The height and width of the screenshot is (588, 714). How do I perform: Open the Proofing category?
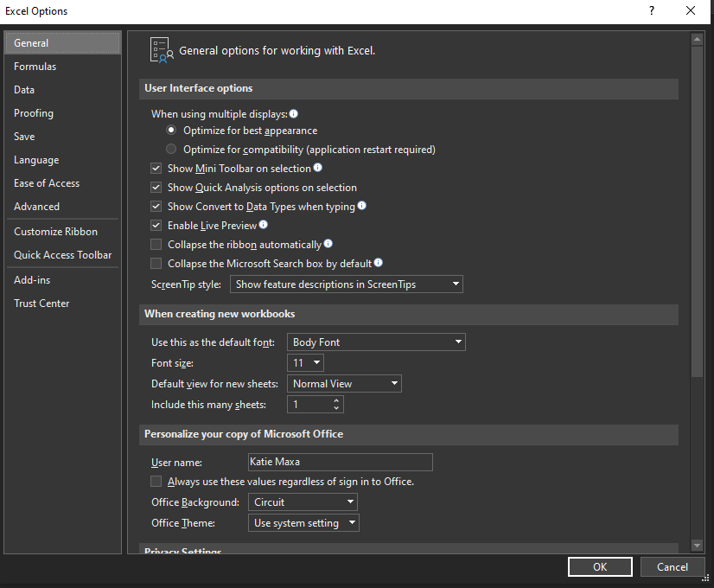click(x=63, y=113)
